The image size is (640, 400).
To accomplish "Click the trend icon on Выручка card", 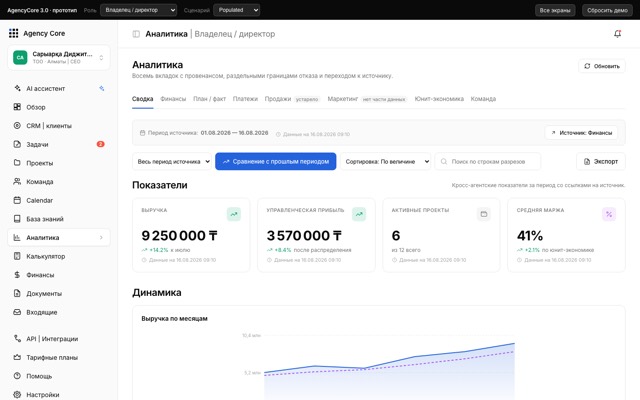I will [234, 214].
